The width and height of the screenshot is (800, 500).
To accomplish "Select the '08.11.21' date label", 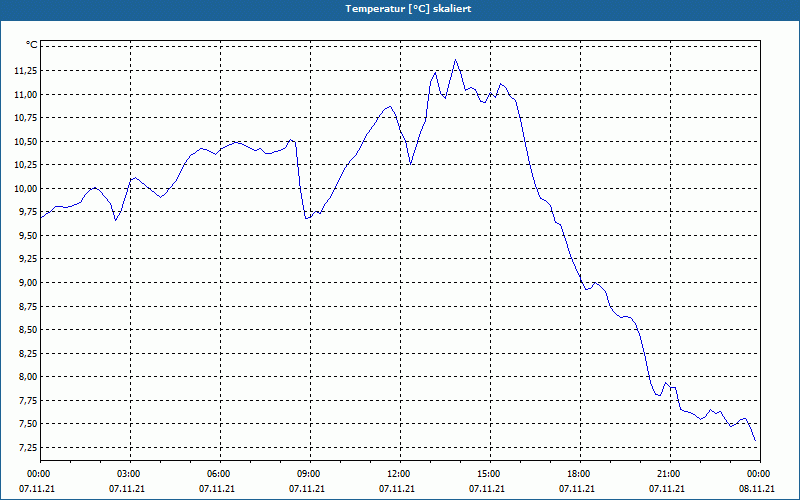I will click(x=757, y=489).
